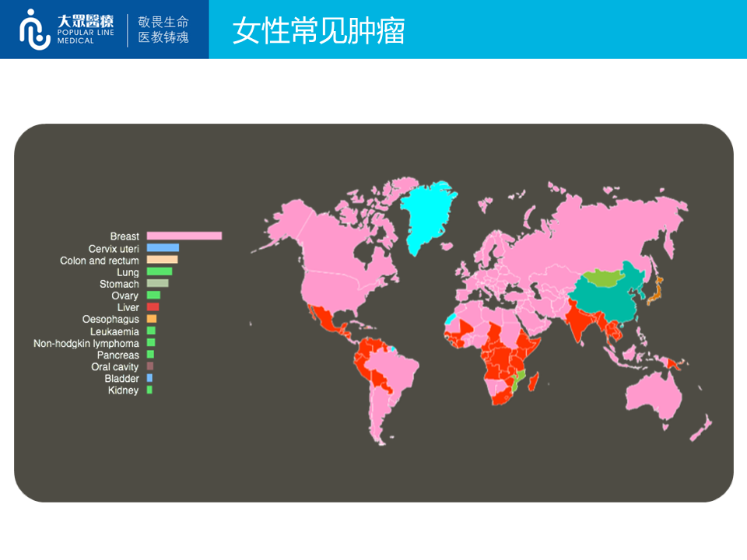Click pink Australia on the map
This screenshot has width=747, height=560.
(x=653, y=395)
